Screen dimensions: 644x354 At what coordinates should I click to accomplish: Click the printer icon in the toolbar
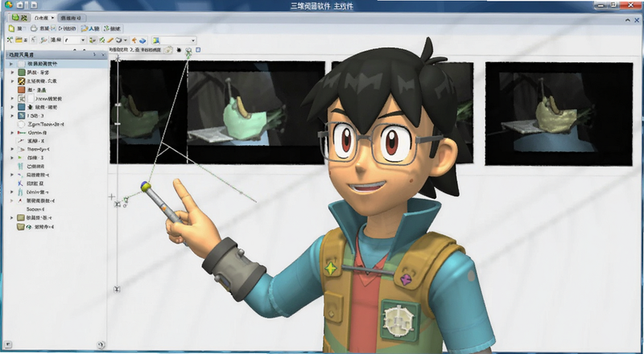point(34,28)
